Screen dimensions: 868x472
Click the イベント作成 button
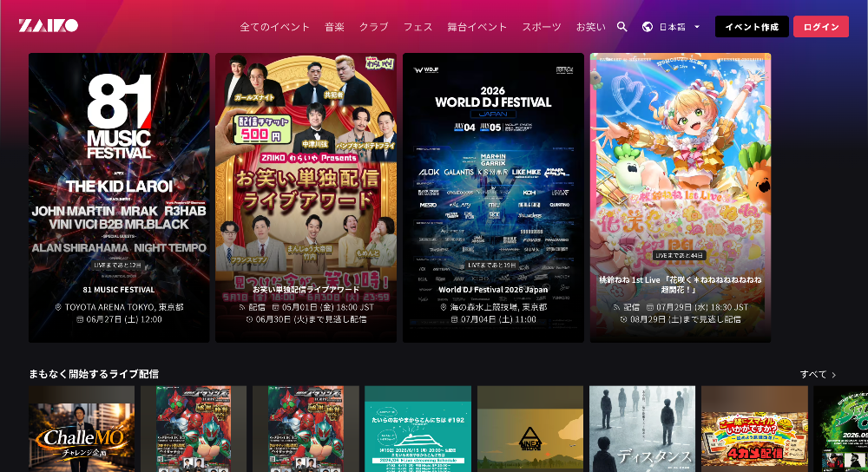(x=752, y=27)
